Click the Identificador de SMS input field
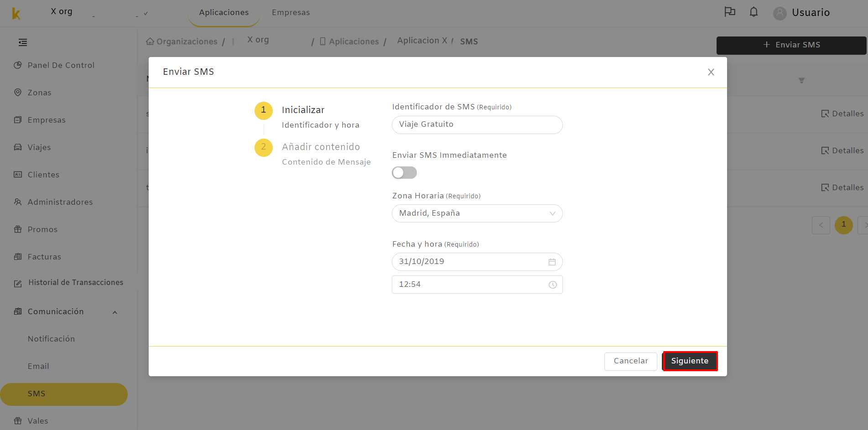This screenshot has height=430, width=868. 477,124
